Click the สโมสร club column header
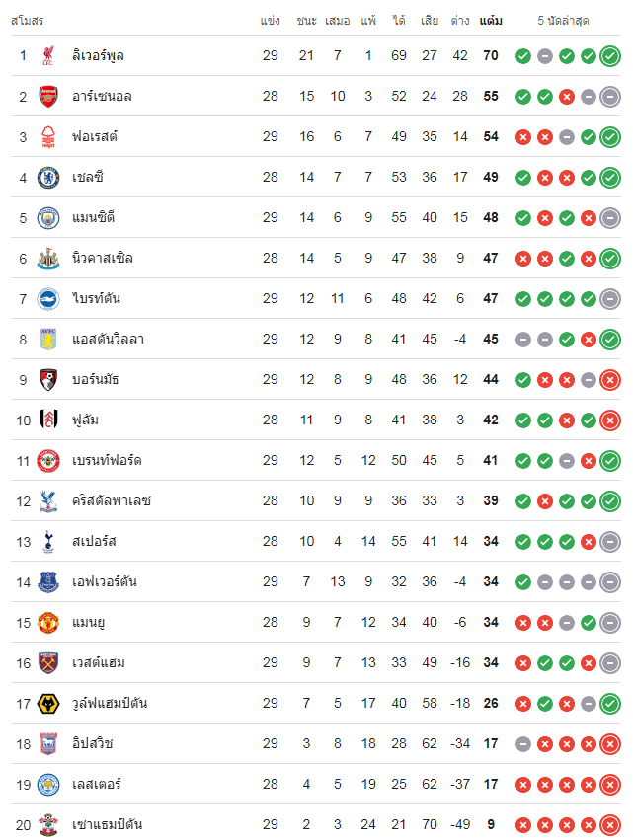 (27, 21)
